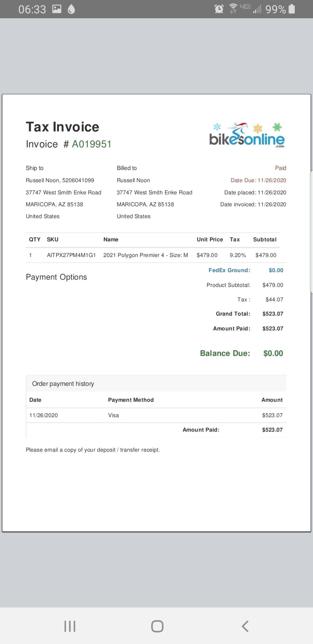Tap the Order payment history header
Screen dimensions: 313x644
(x=63, y=384)
